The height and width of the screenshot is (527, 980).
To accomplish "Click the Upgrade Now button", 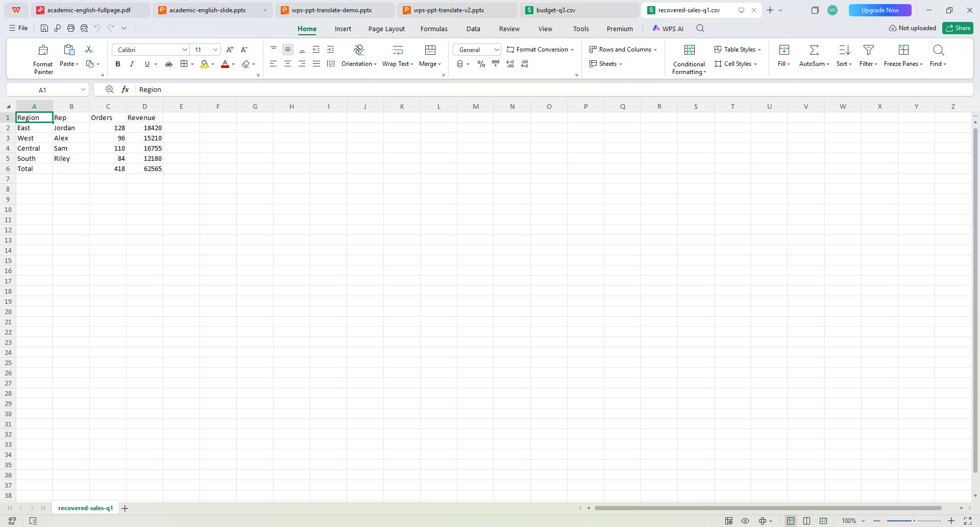I will coord(880,10).
